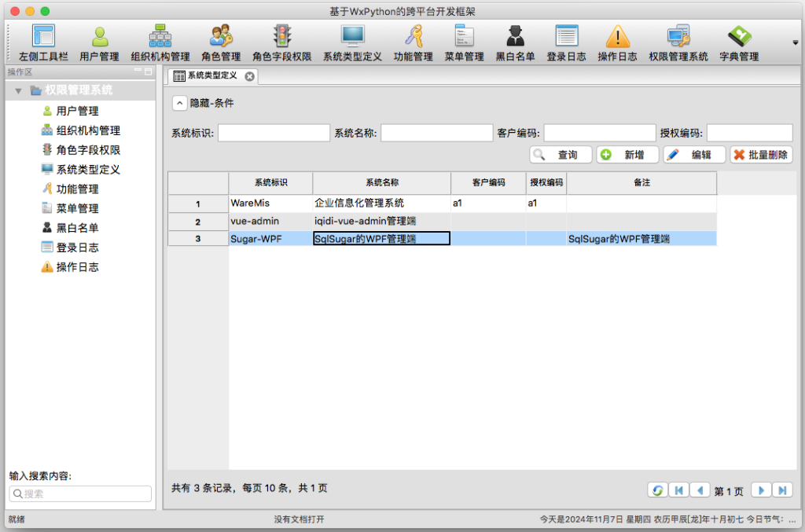
Task: Select the WareMis cell
Action: tap(270, 204)
